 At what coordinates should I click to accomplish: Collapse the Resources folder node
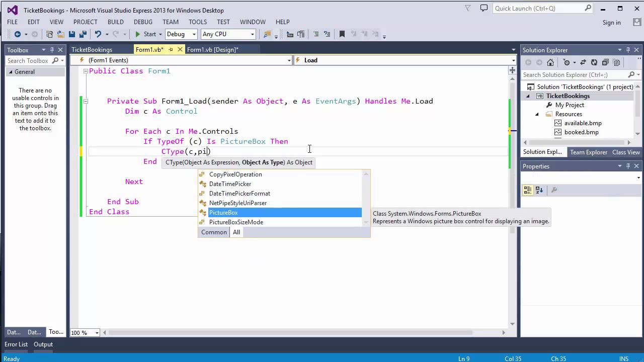click(x=537, y=114)
